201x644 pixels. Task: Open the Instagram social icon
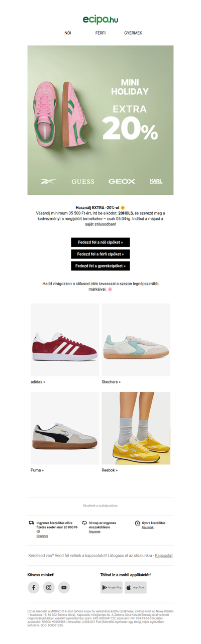(x=49, y=587)
